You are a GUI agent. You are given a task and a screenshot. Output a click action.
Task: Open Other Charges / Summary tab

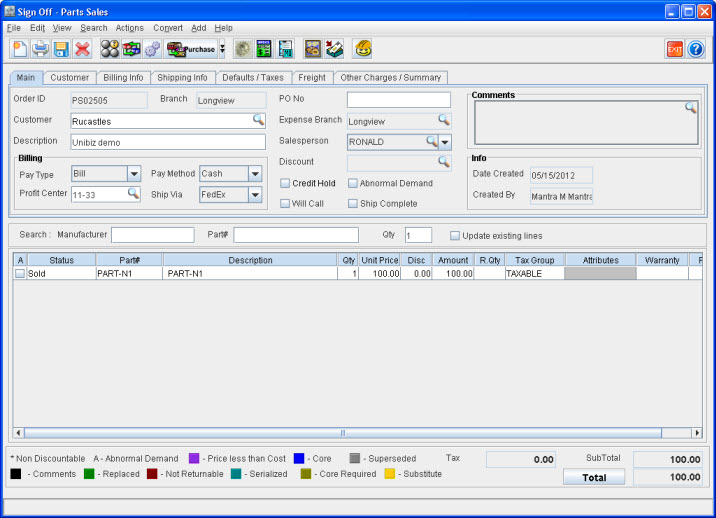tap(390, 78)
